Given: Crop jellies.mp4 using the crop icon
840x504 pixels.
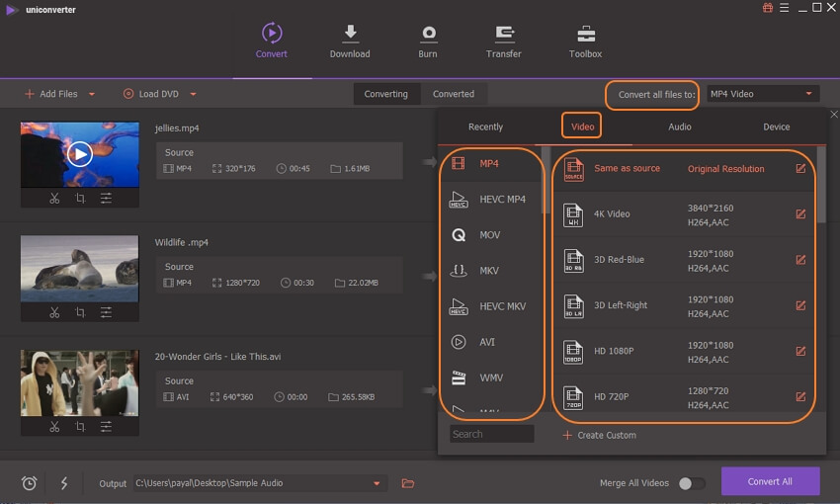Looking at the screenshot, I should pyautogui.click(x=80, y=199).
